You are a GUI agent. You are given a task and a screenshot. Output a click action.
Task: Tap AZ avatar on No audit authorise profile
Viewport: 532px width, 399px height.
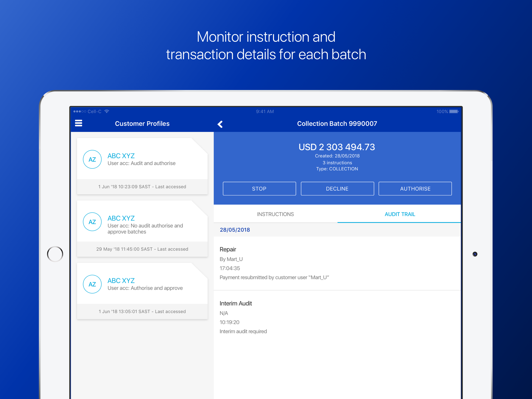[x=92, y=222]
